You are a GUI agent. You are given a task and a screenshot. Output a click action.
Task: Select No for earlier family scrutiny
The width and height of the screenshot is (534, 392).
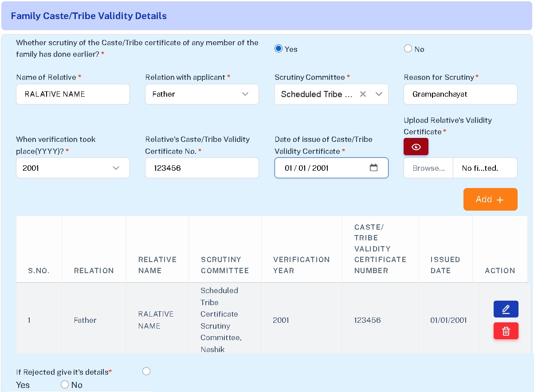point(408,49)
